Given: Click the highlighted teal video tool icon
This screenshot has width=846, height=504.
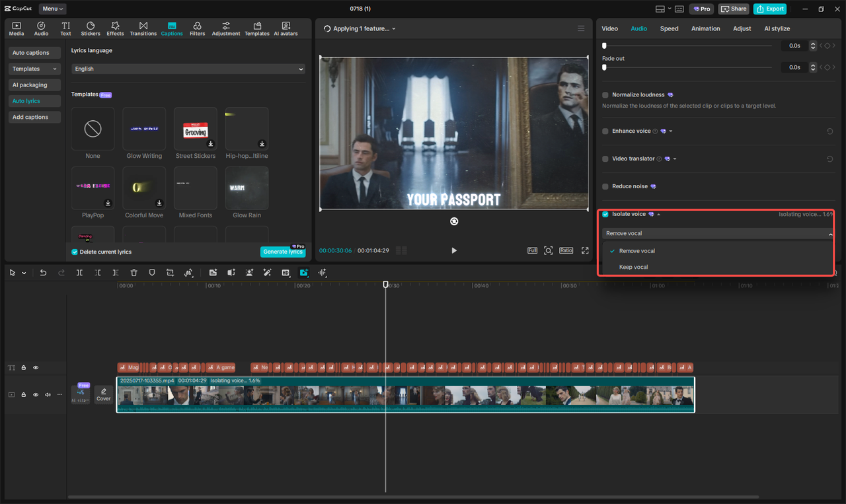Looking at the screenshot, I should click(304, 272).
